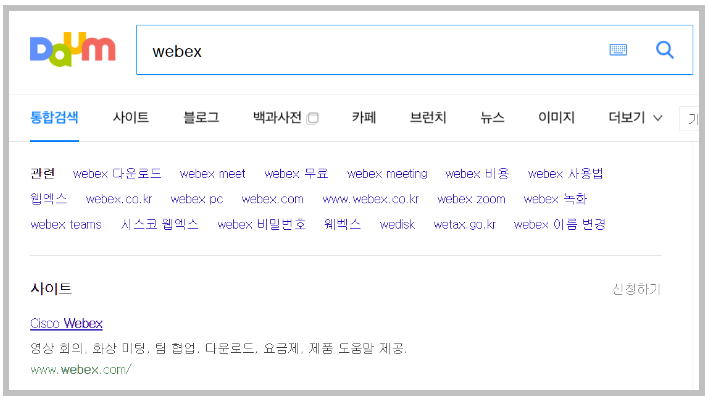Click the related search www.webex.co.kr
The width and height of the screenshot is (705, 402).
[370, 199]
